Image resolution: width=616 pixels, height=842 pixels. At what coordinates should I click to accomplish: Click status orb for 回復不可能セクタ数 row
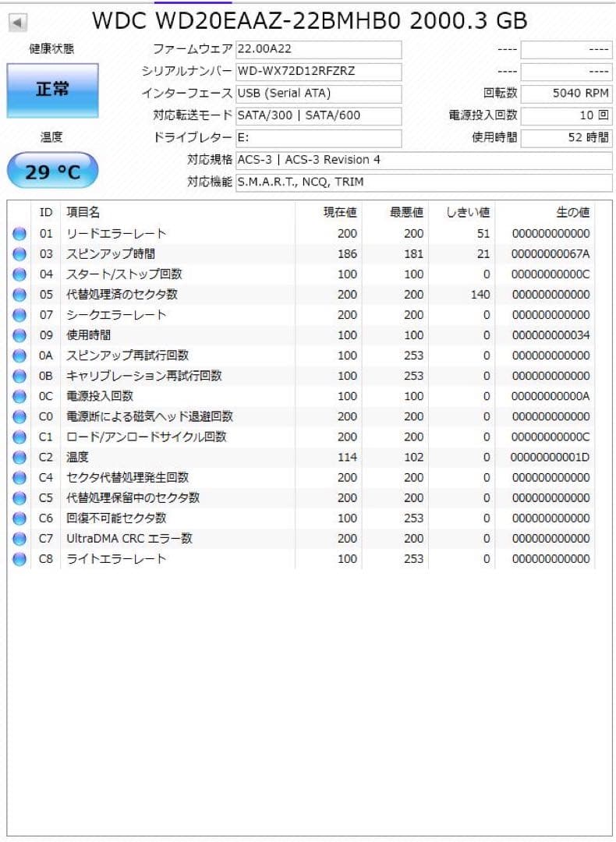19,518
